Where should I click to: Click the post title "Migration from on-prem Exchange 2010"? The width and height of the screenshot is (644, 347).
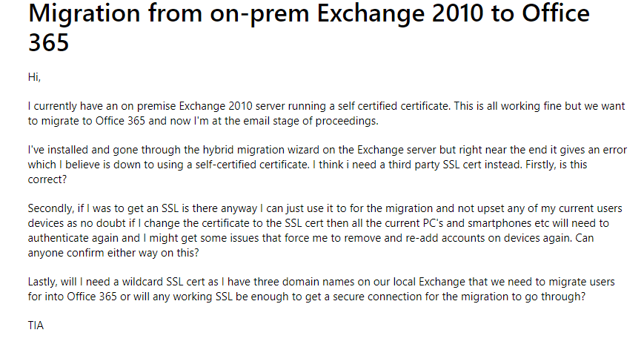[309, 27]
